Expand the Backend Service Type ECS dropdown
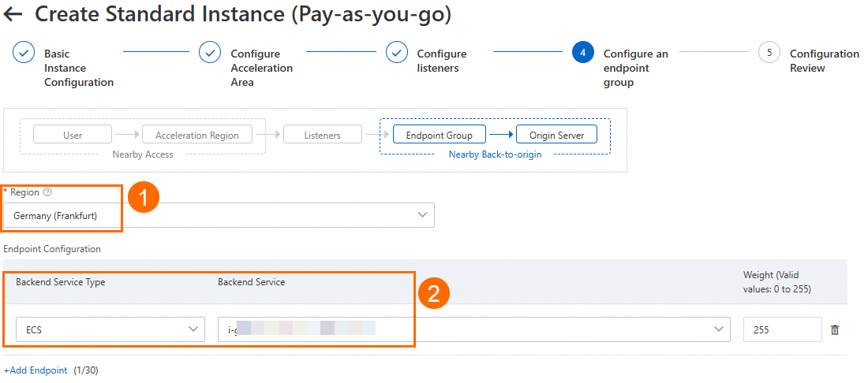This screenshot has width=868, height=383. tap(110, 329)
